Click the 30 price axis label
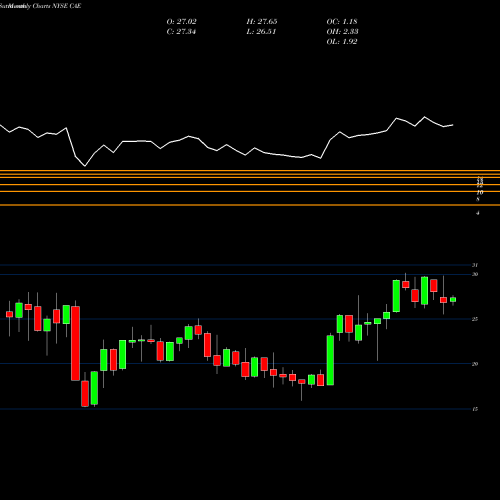Screen dimensions: 500x500 coord(475,274)
